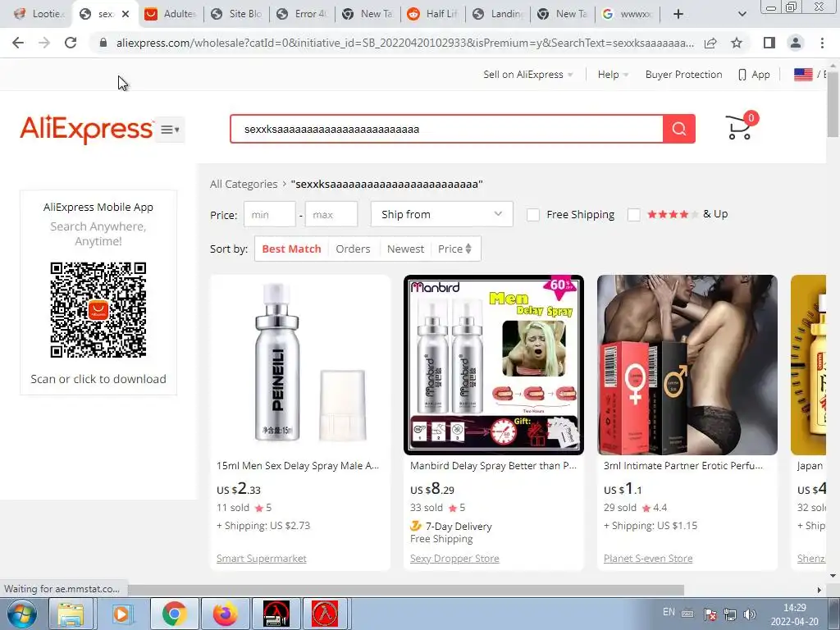840x630 pixels.
Task: Open the shopping cart icon
Action: tap(741, 126)
